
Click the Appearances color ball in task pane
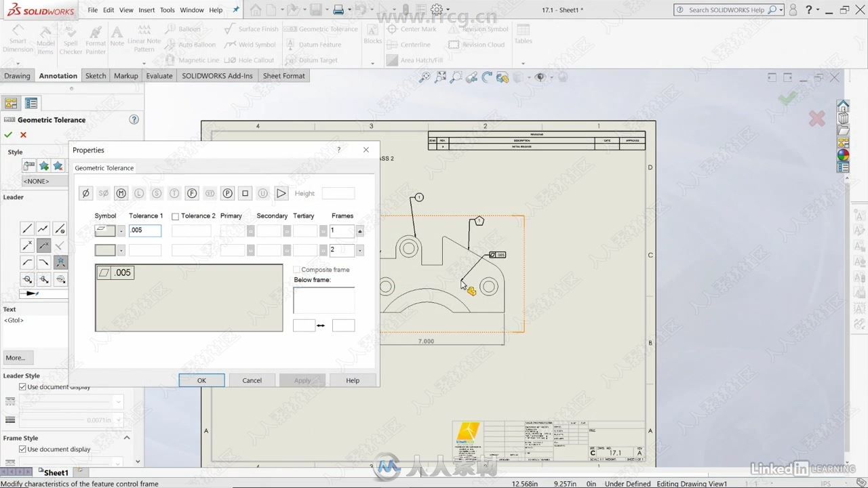pos(843,155)
